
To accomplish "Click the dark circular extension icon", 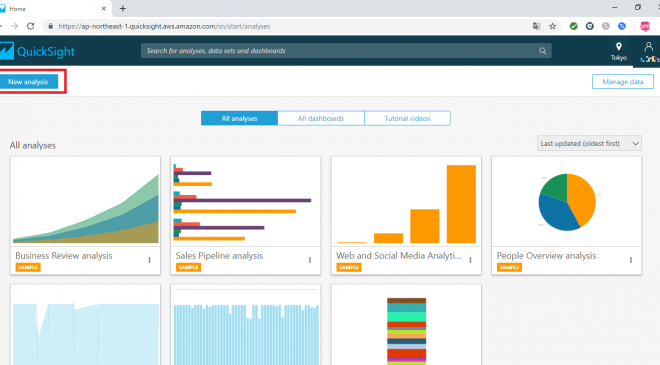I will click(590, 26).
